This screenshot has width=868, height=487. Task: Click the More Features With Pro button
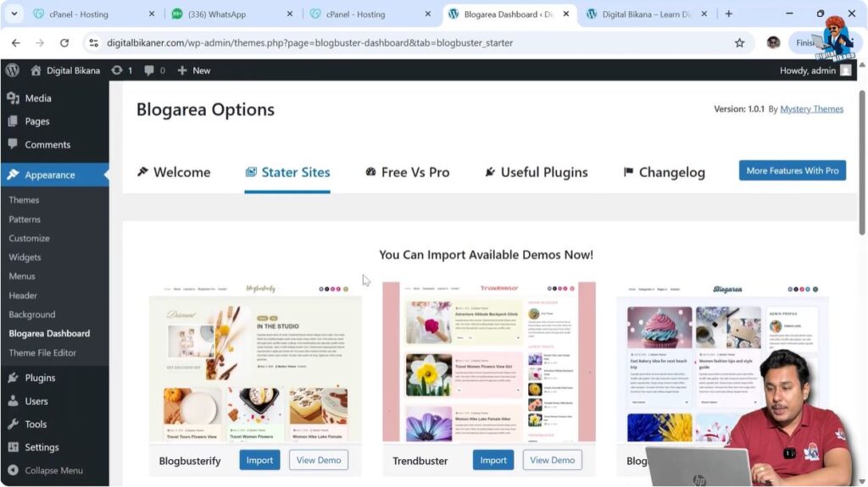(x=793, y=170)
